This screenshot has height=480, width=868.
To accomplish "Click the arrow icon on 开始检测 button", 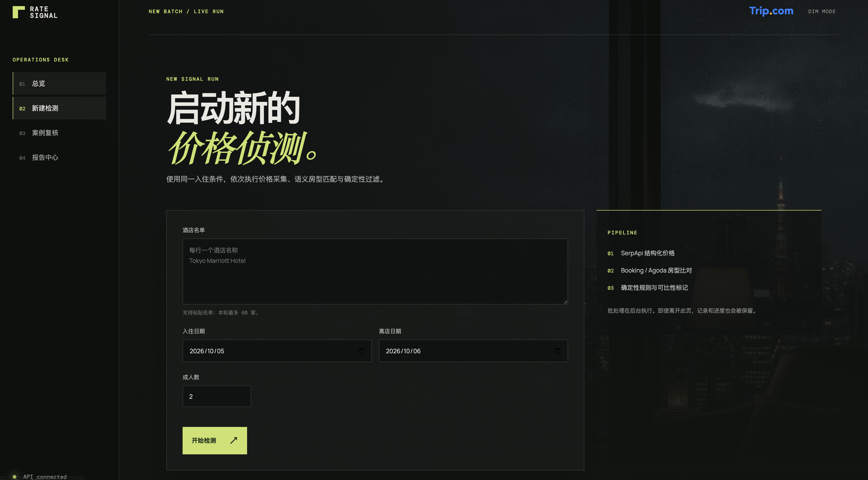I will click(x=234, y=440).
